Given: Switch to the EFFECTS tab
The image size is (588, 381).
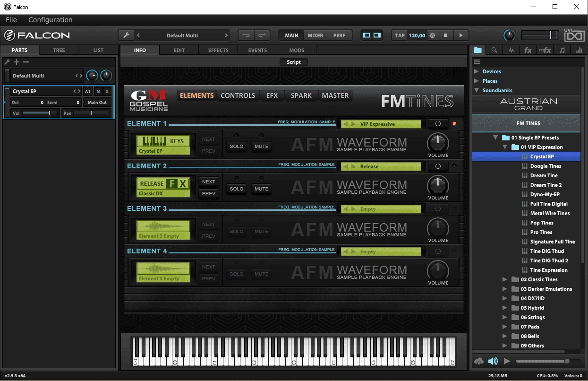Looking at the screenshot, I should [x=218, y=50].
